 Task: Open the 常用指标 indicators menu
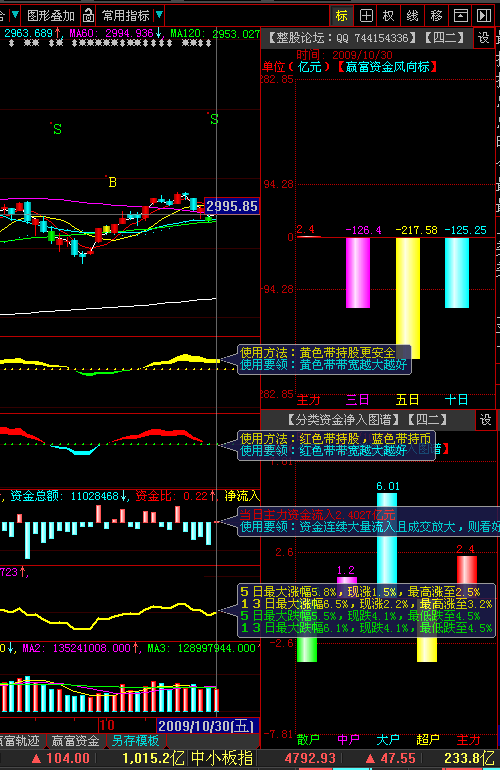[126, 16]
